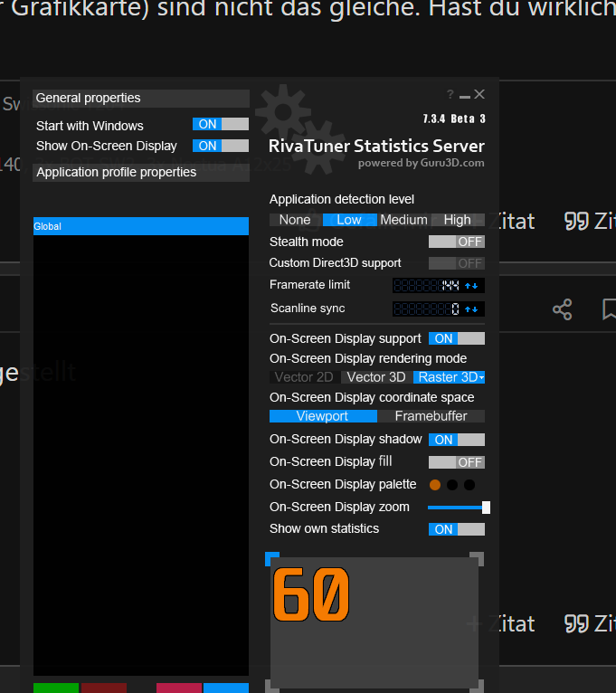Image resolution: width=616 pixels, height=693 pixels.
Task: Minimize the RivaTuner Statistics Server window
Action: (464, 96)
